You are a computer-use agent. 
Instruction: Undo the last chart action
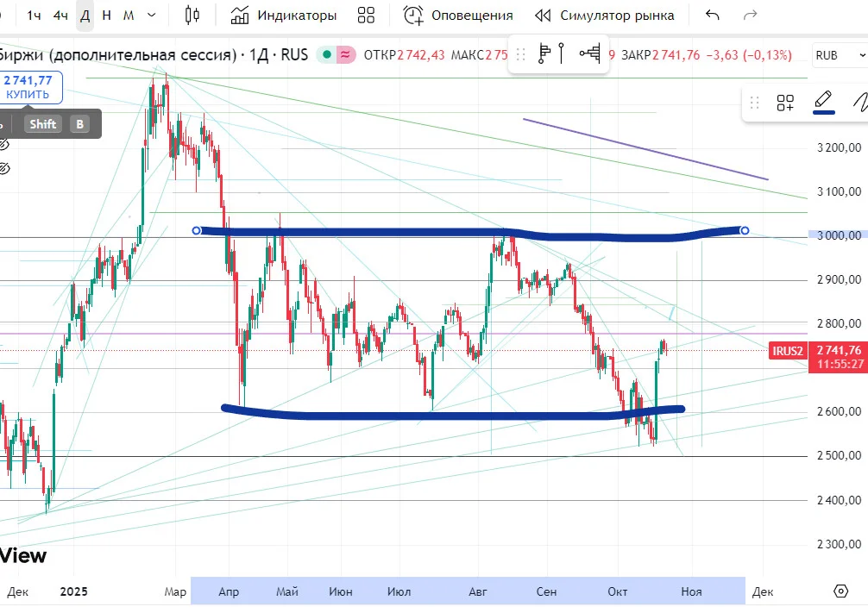click(713, 15)
